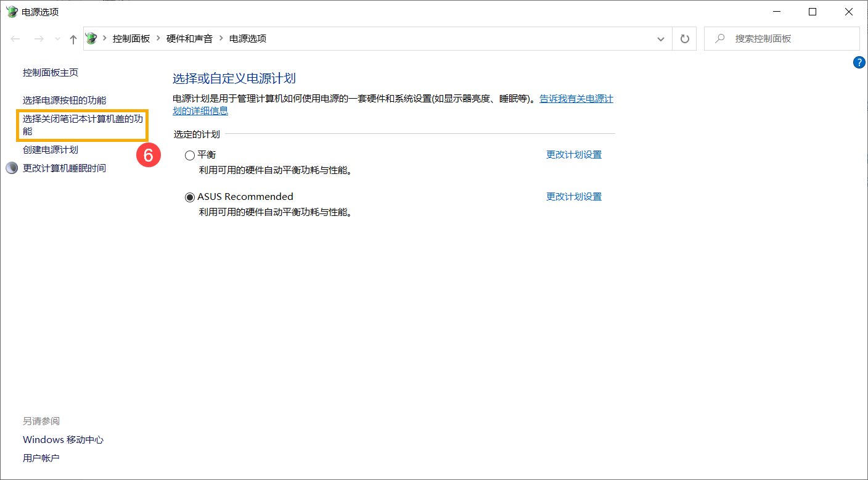Open 硬件和声音 breadcrumb in address bar

point(190,38)
